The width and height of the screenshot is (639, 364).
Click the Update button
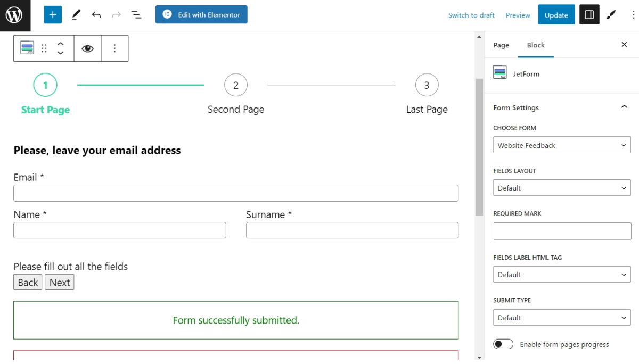coord(556,14)
